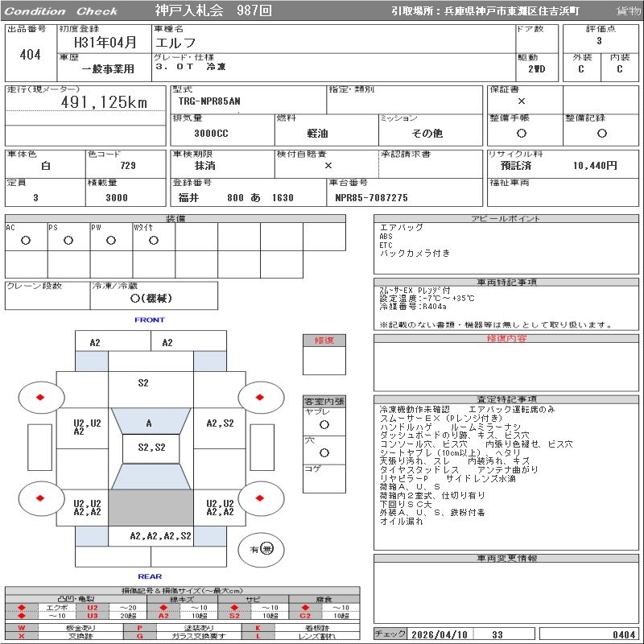Toggle the Wタイヤ equipment circle mark
Screen dimensions: 644x644
[153, 241]
